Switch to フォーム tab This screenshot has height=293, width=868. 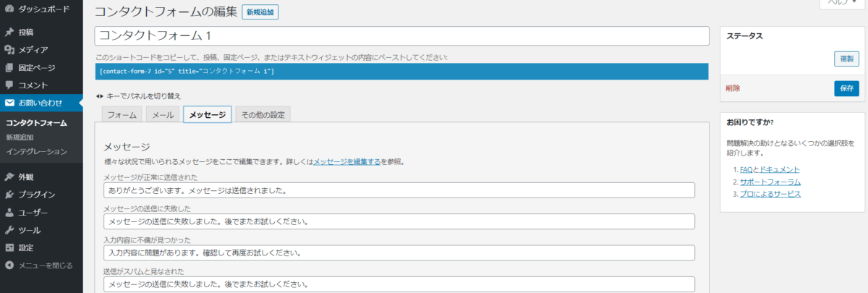point(122,115)
